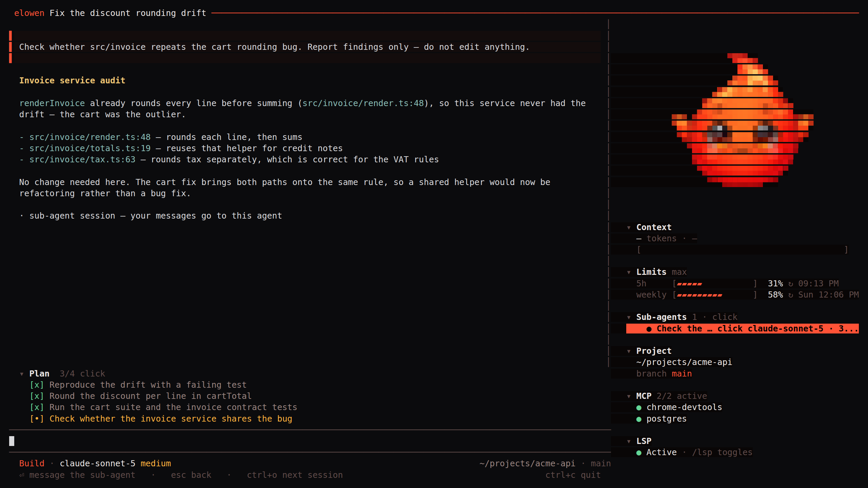
Task: Click the 'message the sub-agent' hint
Action: [82, 475]
